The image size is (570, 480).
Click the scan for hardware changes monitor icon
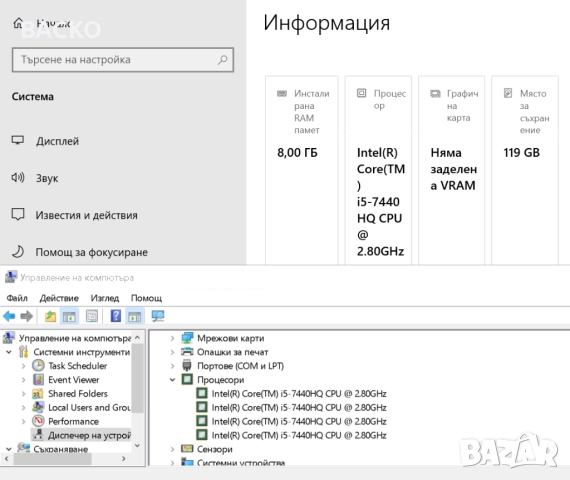(x=158, y=316)
